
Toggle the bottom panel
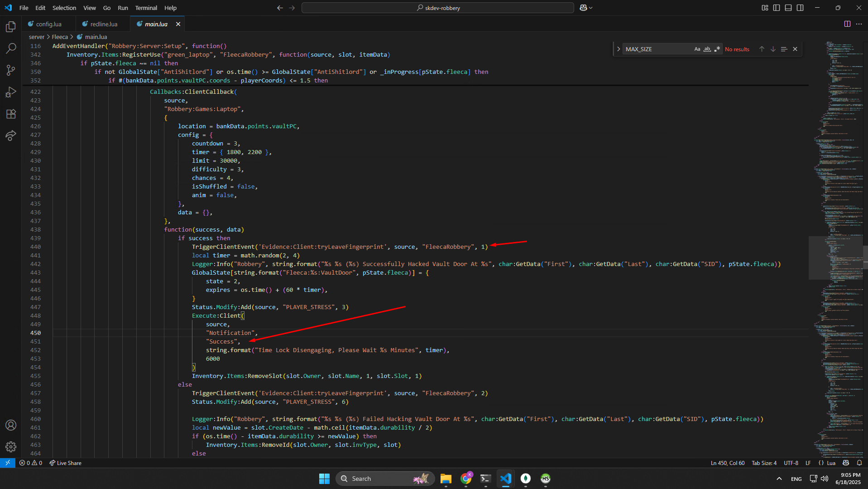point(788,8)
